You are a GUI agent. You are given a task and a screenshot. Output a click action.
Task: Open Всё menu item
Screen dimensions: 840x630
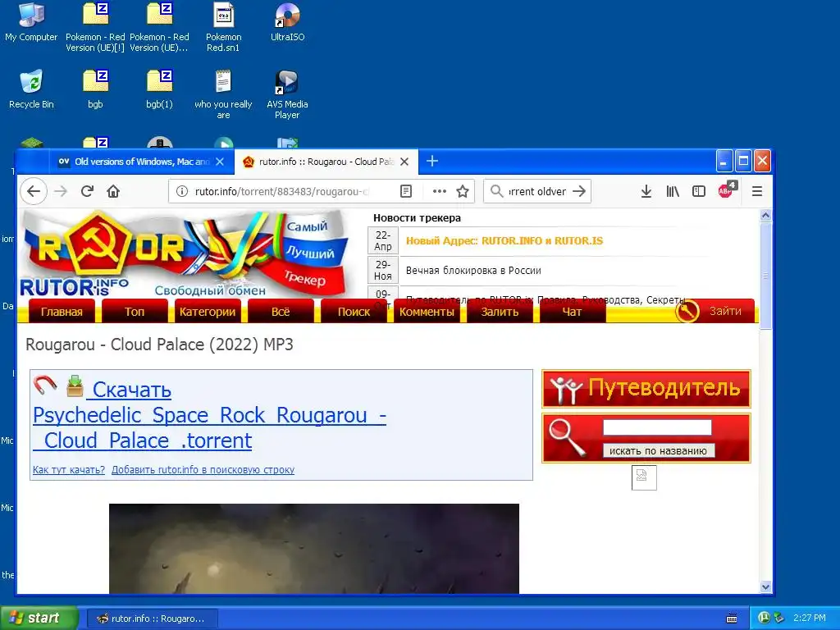[x=281, y=311]
